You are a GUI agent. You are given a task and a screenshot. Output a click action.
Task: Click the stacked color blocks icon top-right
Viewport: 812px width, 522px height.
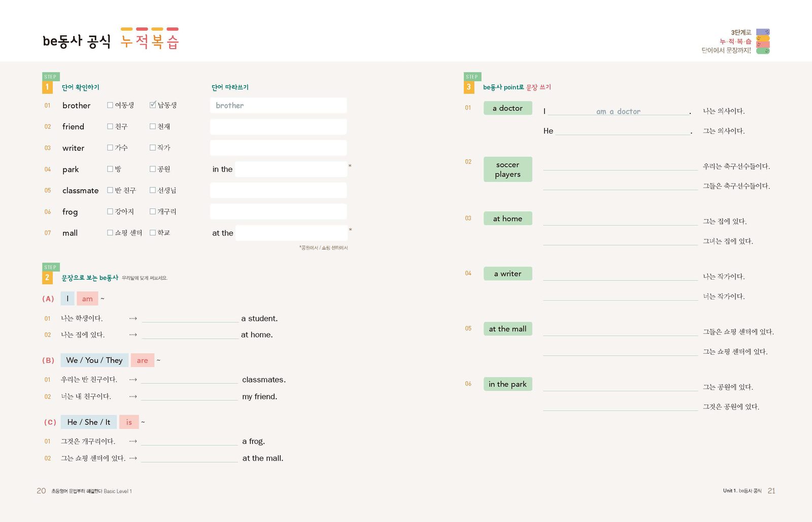tap(763, 41)
